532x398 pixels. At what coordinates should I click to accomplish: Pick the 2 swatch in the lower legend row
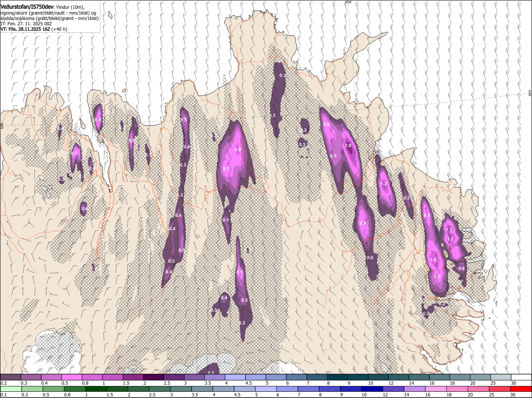pos(138,389)
